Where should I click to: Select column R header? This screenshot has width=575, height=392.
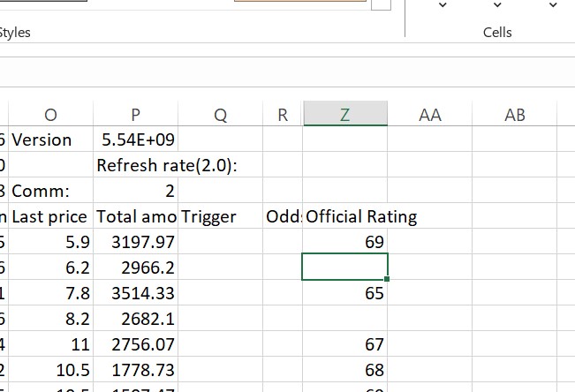(x=282, y=115)
